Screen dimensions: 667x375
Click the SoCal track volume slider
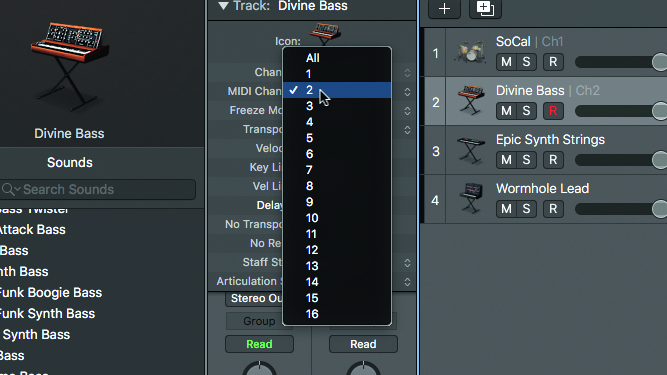(621, 62)
